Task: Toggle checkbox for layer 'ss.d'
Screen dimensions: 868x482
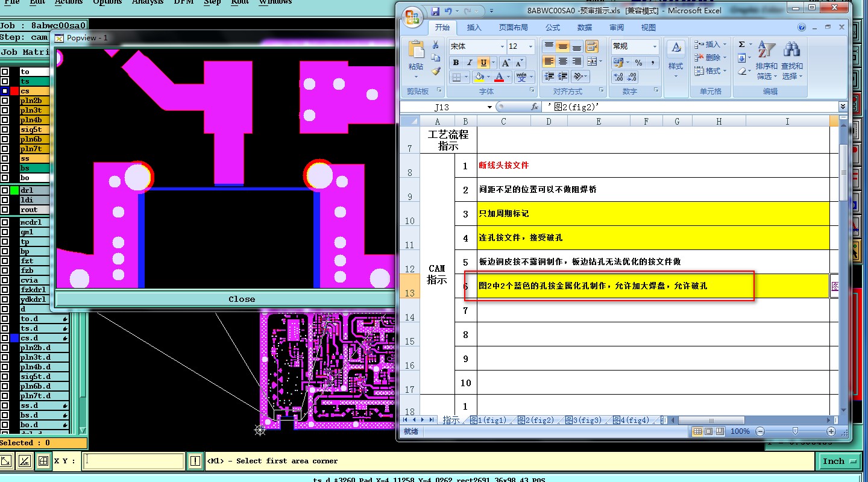Action: 5,405
